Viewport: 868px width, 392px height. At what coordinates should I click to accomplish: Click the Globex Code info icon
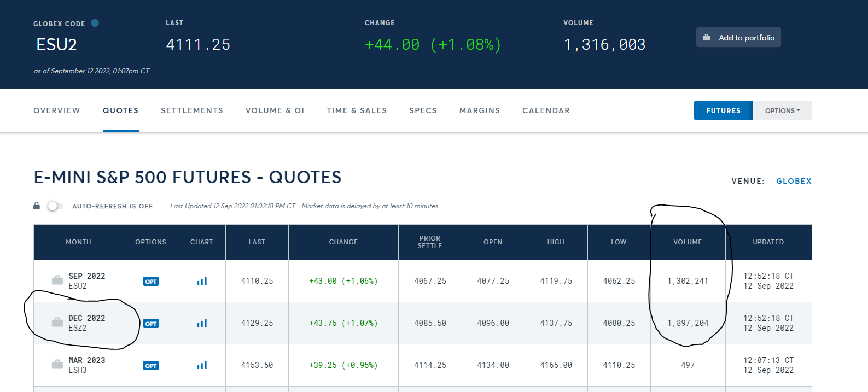tap(95, 23)
